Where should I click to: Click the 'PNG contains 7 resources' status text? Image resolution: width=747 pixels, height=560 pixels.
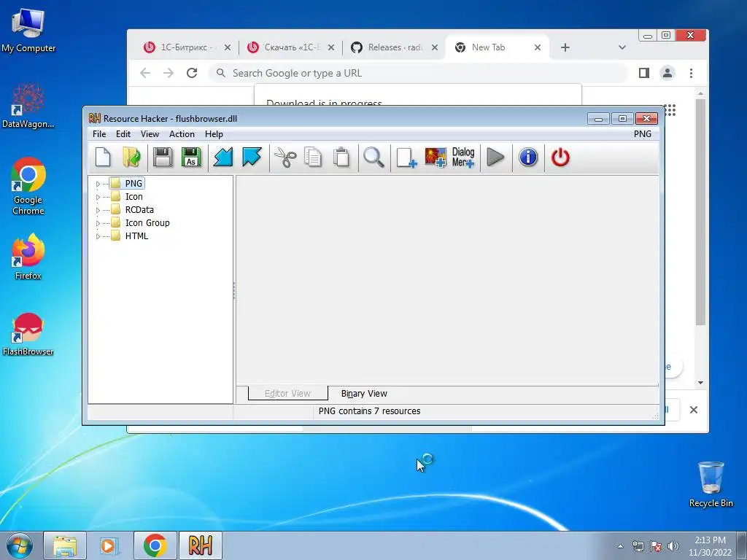tap(369, 411)
